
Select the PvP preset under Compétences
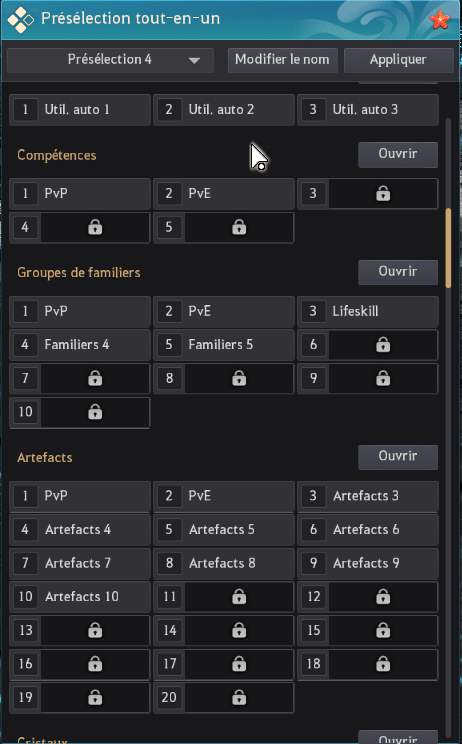(x=80, y=194)
